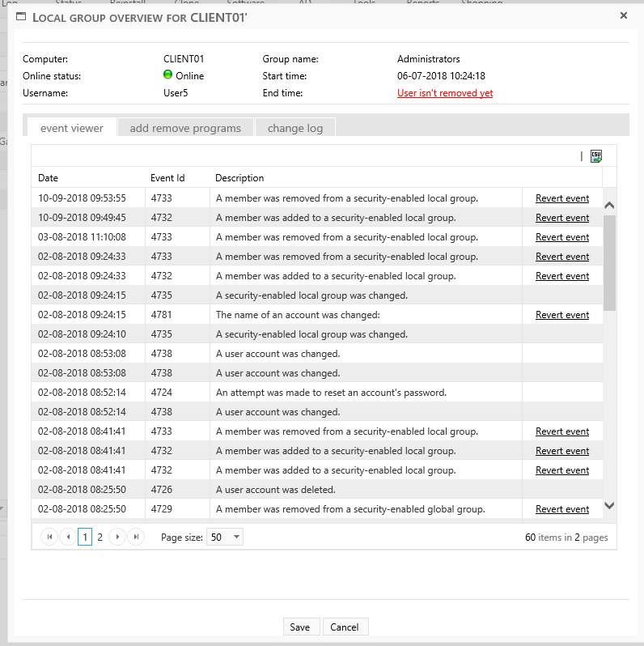
Task: Close the Local Group Overview dialog
Action: click(623, 15)
